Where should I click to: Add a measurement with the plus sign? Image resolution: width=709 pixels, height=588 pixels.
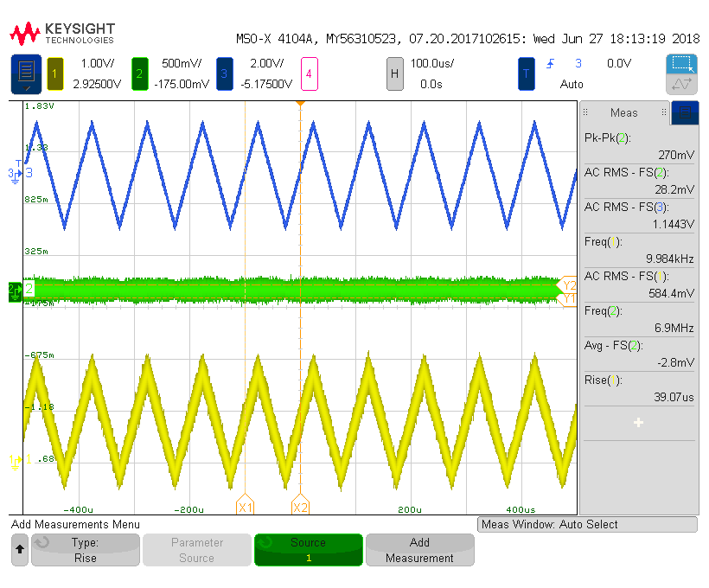pyautogui.click(x=638, y=422)
